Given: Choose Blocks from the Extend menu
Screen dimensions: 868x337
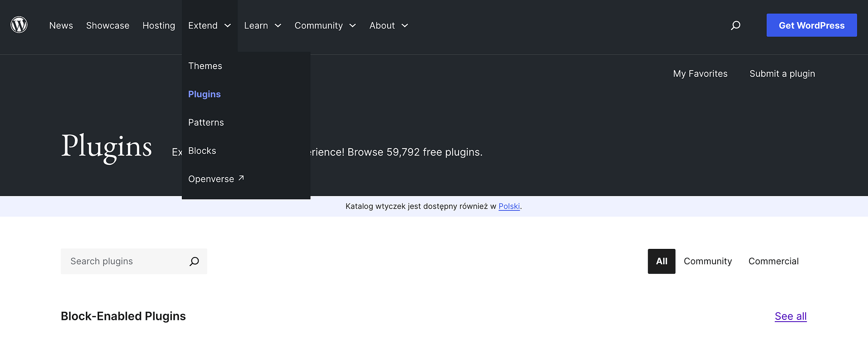Looking at the screenshot, I should tap(202, 151).
